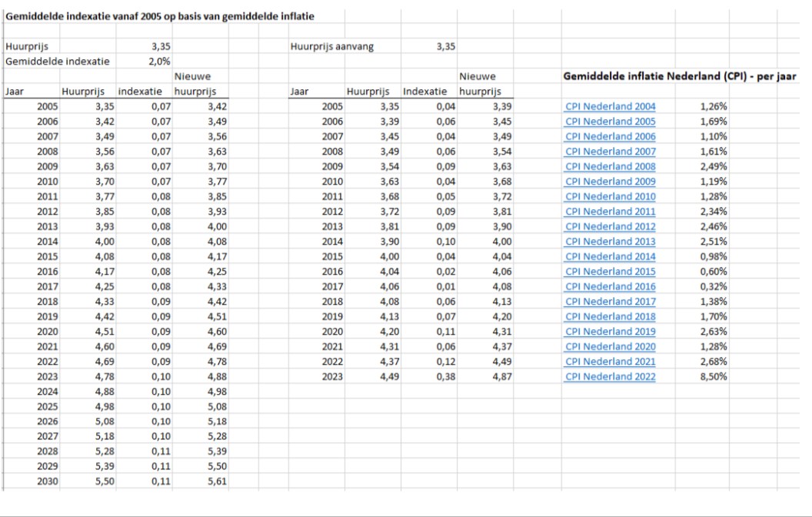Image resolution: width=812 pixels, height=517 pixels.
Task: Click the 0,32% inflation value cell
Action: (714, 286)
